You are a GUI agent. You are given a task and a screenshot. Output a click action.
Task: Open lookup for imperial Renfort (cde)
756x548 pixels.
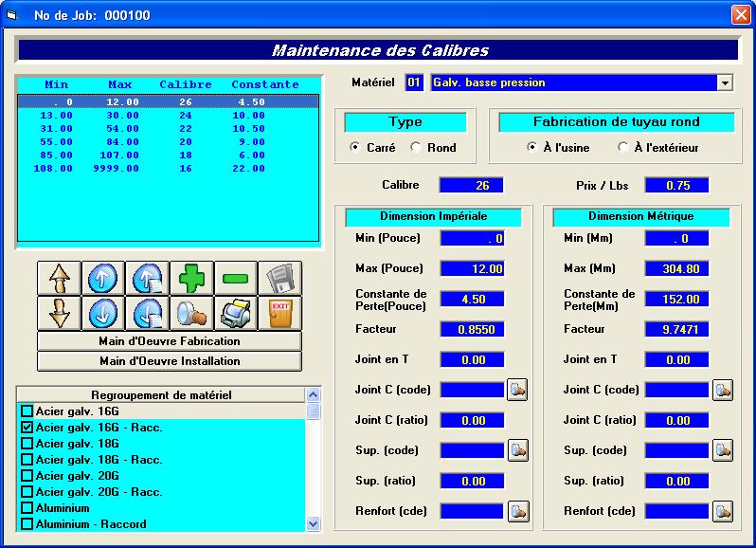pos(517,511)
